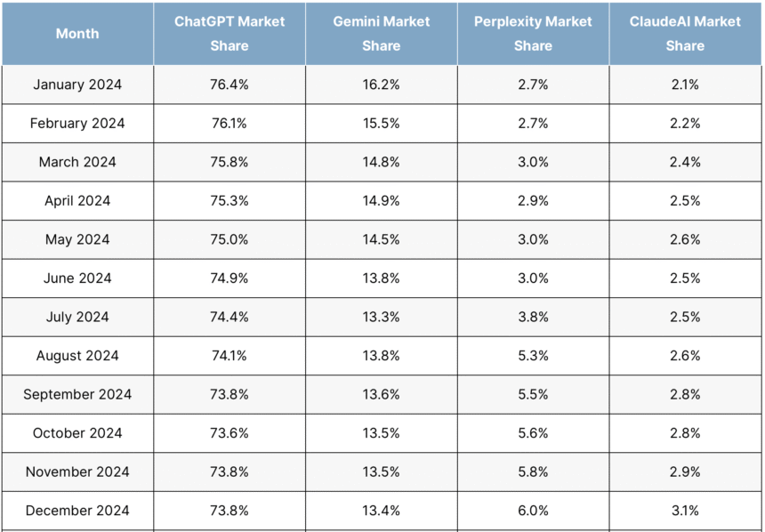Select the ClaudeAI Market Share header
Viewport: 765px width, 532px height.
tap(685, 34)
